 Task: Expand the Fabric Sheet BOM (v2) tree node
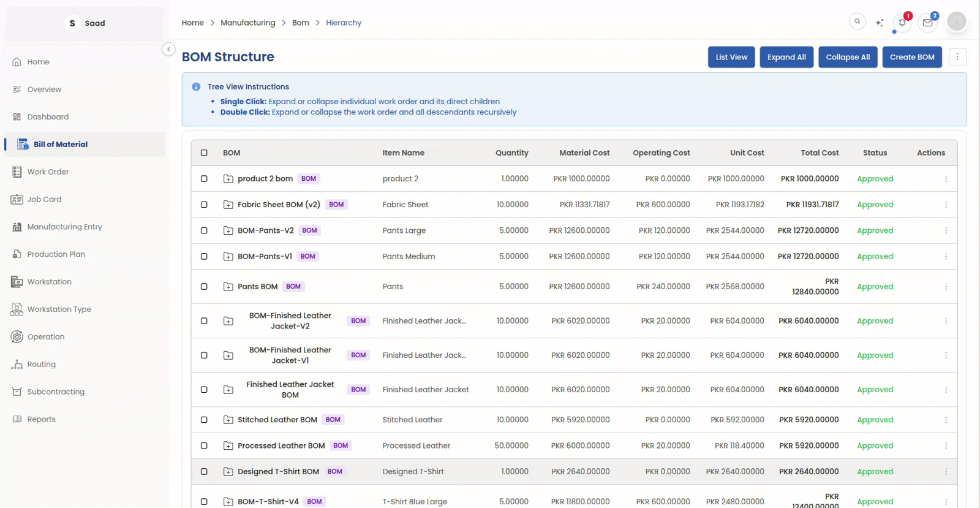228,205
